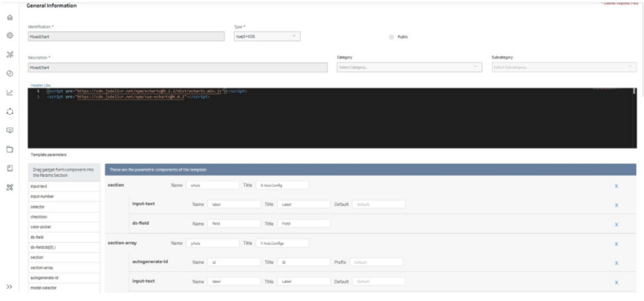Image resolution: width=644 pixels, height=301 pixels.
Task: Pick the color-picker component from palette
Action: (64, 227)
